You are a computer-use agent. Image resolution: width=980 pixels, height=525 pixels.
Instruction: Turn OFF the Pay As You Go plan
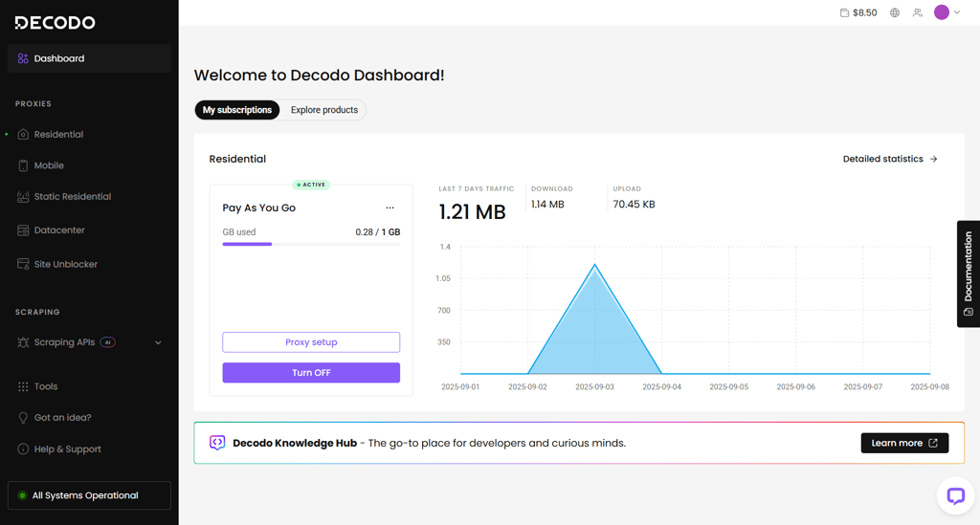(311, 373)
